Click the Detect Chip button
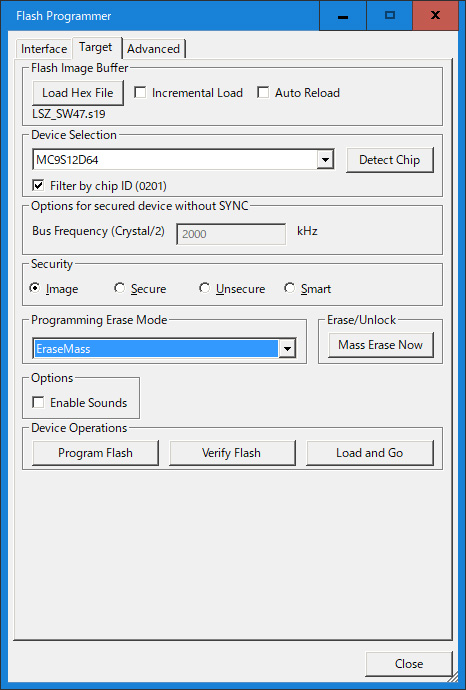466x690 pixels. tap(389, 159)
